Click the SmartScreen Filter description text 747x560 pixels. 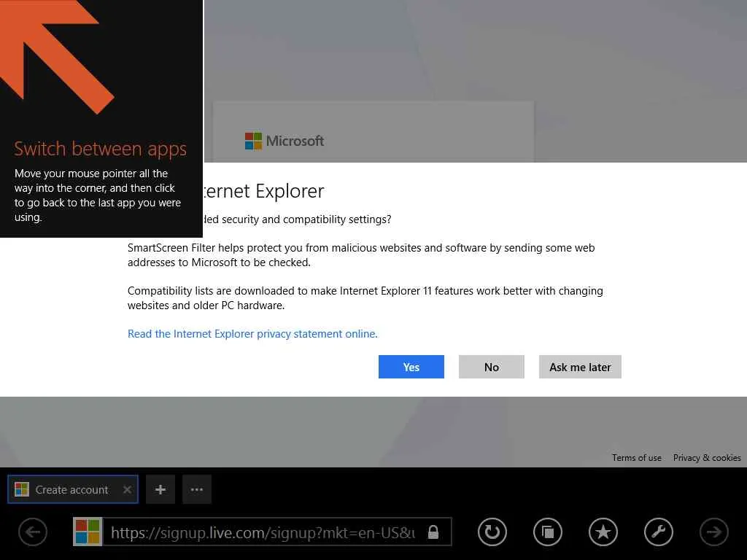361,254
